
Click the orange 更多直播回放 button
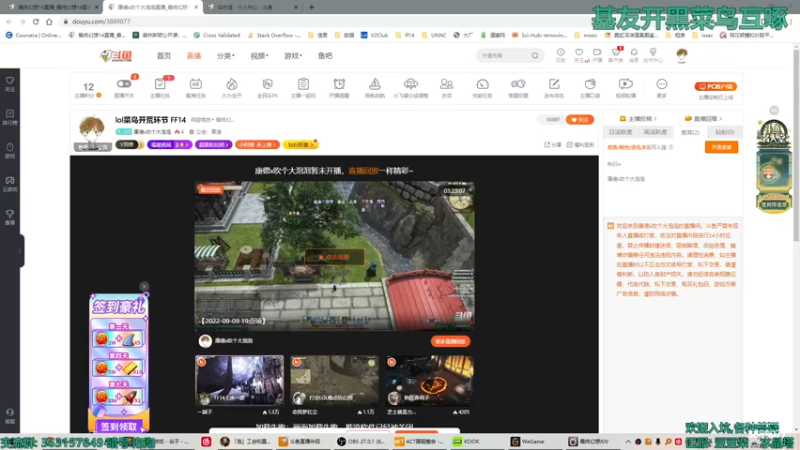pyautogui.click(x=451, y=341)
